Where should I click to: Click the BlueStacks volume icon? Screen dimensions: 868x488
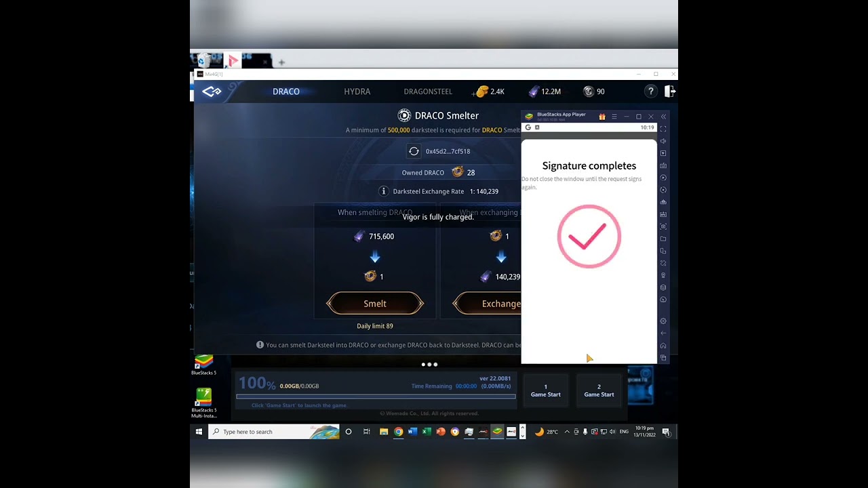663,141
